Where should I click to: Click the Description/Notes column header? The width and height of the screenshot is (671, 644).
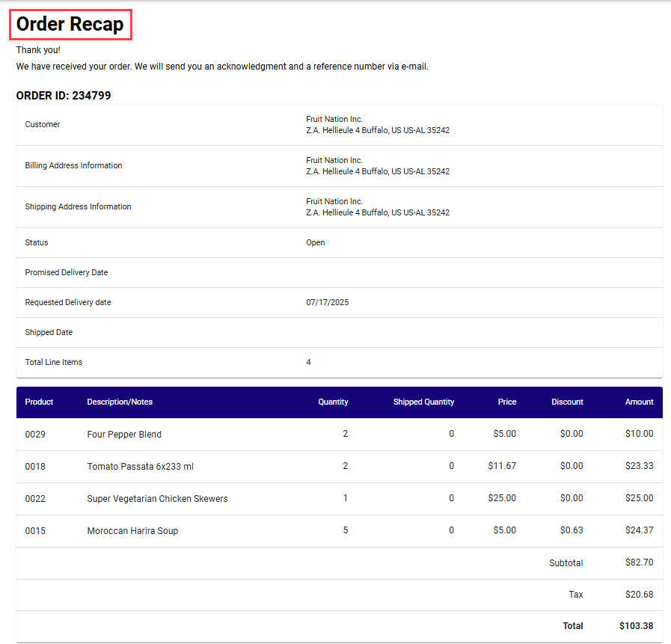click(x=120, y=402)
